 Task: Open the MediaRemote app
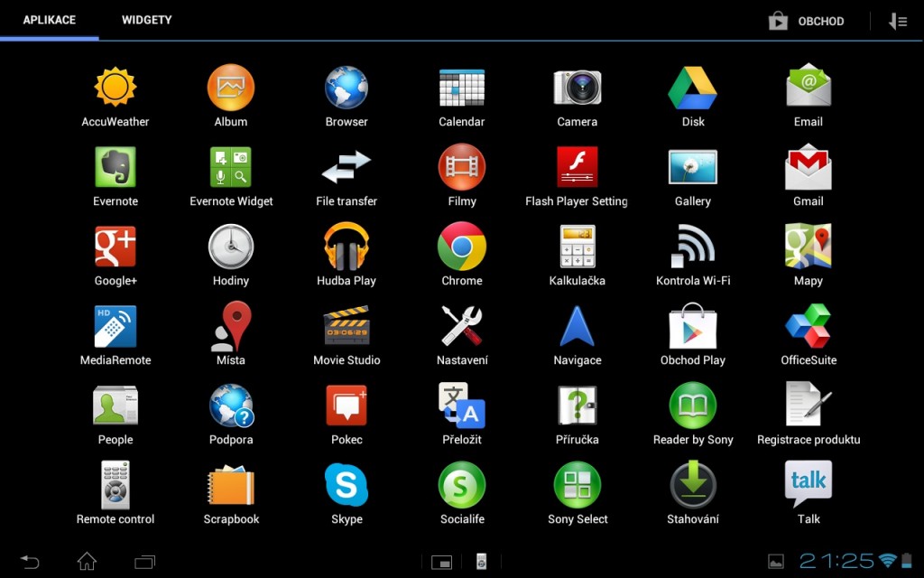tap(115, 326)
